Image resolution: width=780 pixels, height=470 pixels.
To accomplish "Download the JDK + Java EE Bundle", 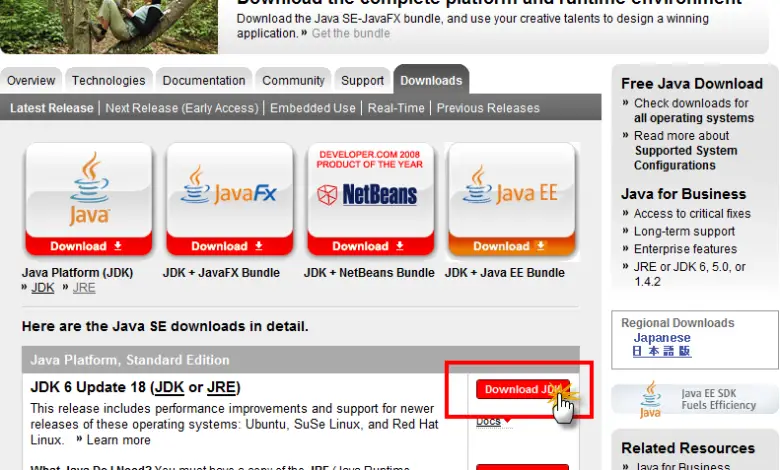I will [512, 246].
